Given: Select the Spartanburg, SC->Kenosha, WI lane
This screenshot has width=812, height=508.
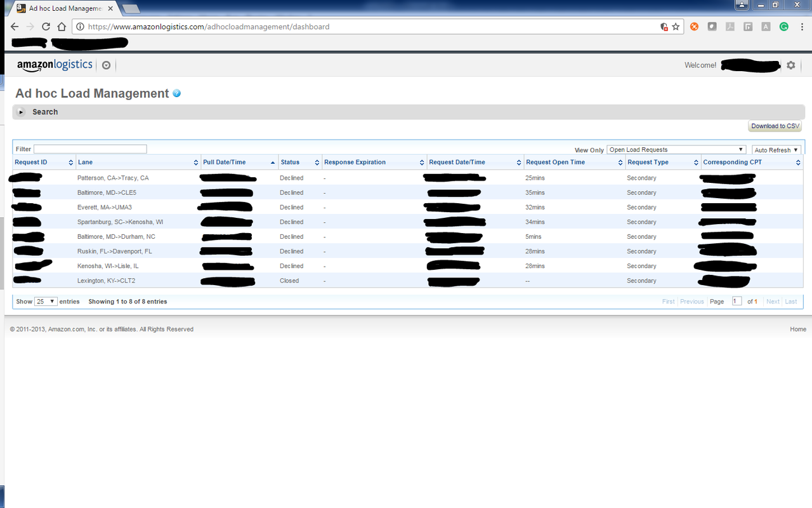Looking at the screenshot, I should (120, 222).
